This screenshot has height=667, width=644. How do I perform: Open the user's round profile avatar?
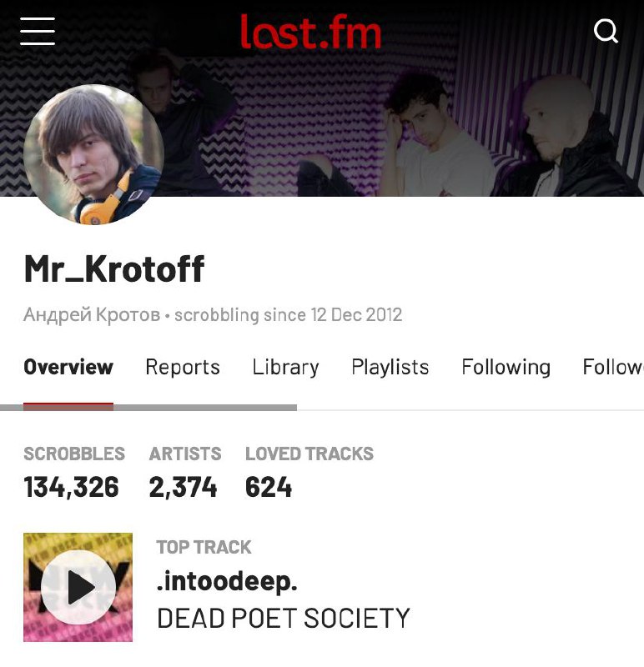pyautogui.click(x=93, y=154)
